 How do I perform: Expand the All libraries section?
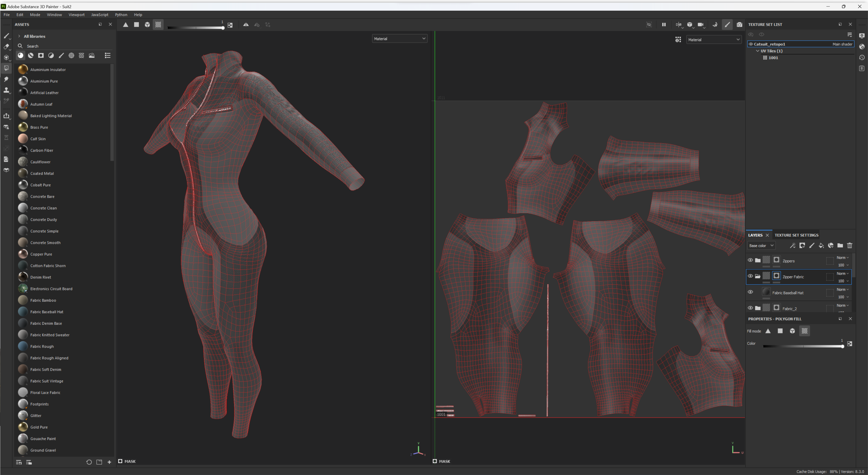pyautogui.click(x=19, y=36)
